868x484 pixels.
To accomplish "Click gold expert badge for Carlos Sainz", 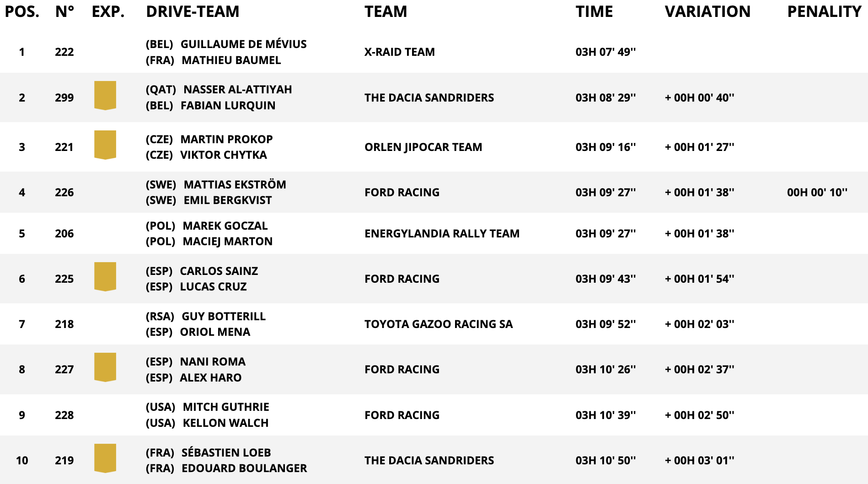I will (x=105, y=277).
